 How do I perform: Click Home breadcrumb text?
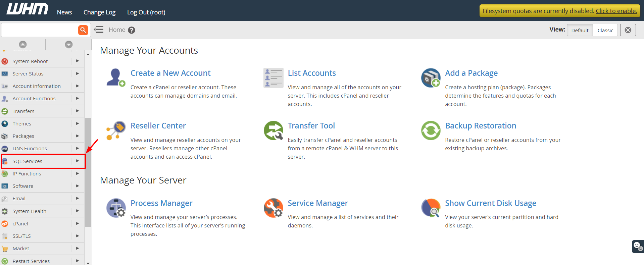(x=117, y=30)
